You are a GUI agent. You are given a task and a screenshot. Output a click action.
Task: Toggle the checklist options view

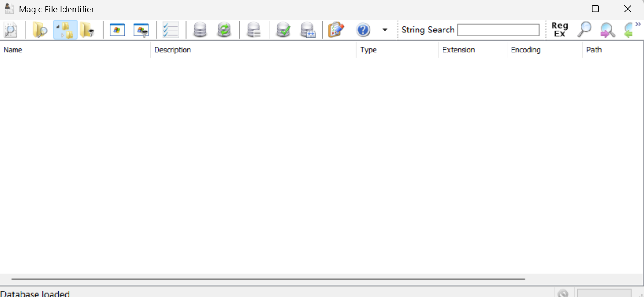click(170, 30)
